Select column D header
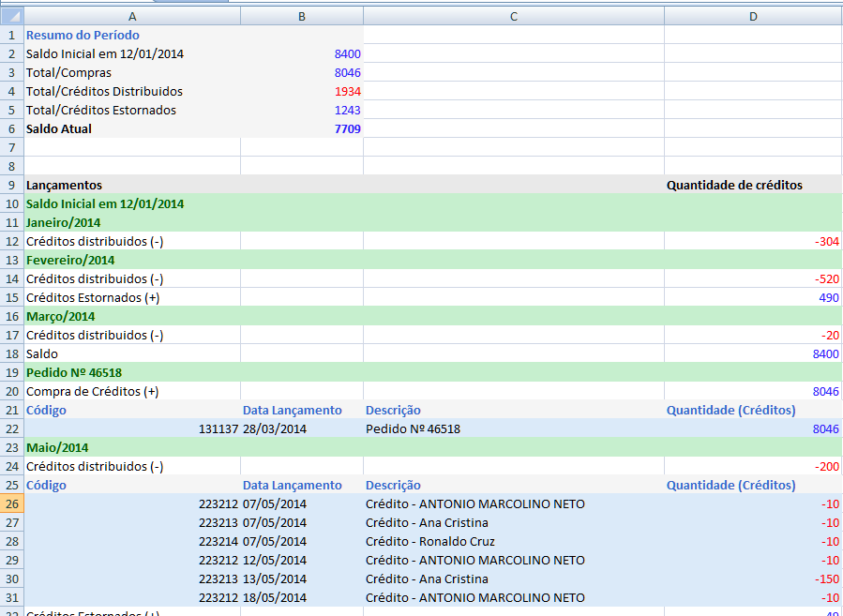843x616 pixels. click(753, 16)
